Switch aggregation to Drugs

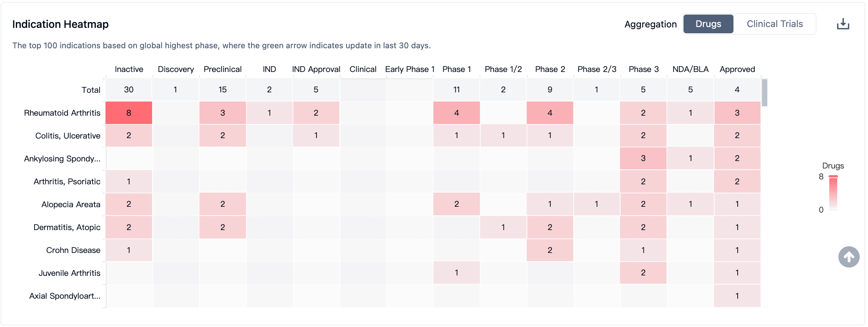click(x=708, y=24)
